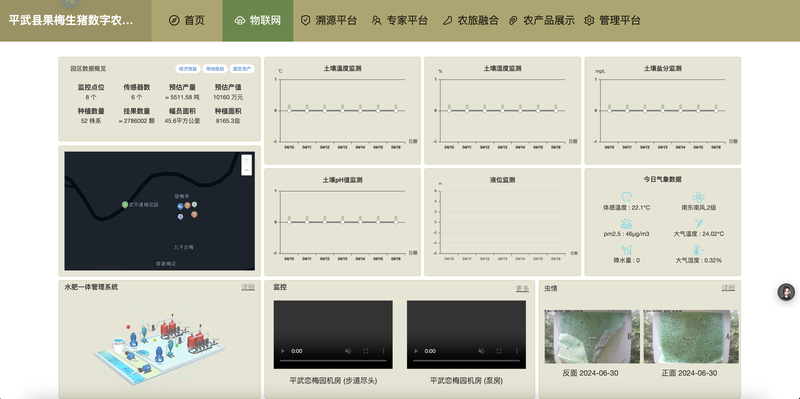Open the 农产品展示 tab
Screen dimensions: 800x399
(541, 20)
